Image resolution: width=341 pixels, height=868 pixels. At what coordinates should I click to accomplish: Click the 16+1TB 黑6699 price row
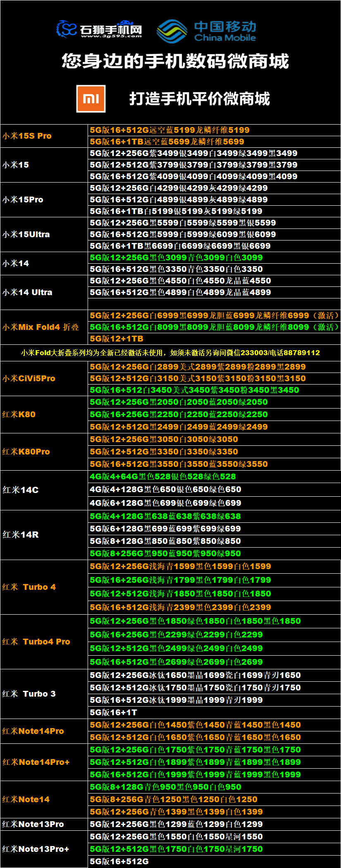[215, 246]
